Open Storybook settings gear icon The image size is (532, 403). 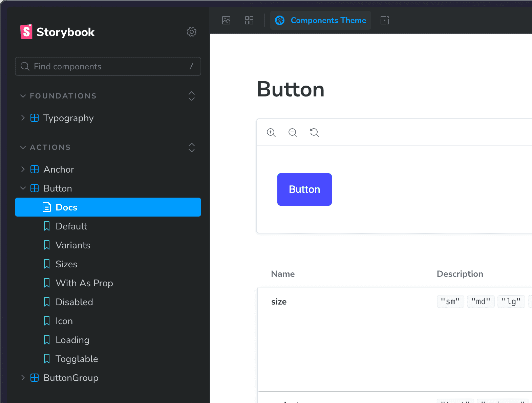pos(192,32)
